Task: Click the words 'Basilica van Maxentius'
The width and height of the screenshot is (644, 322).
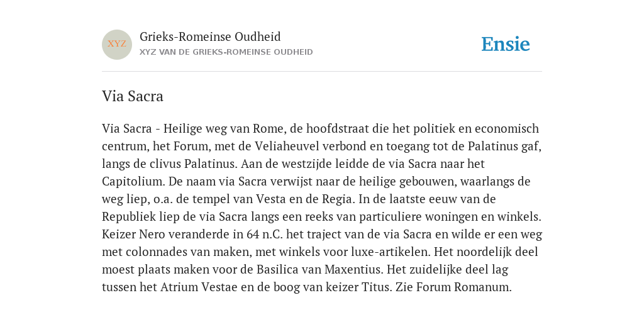Action: click(318, 269)
